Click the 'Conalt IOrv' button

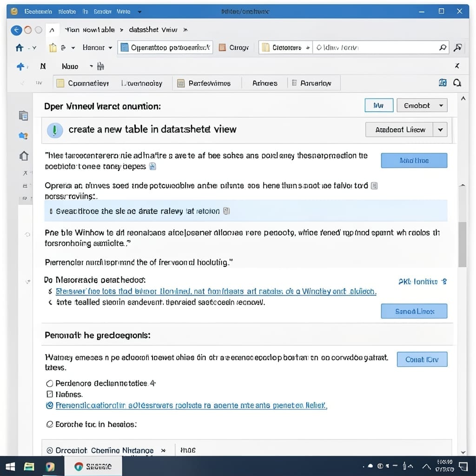pyautogui.click(x=422, y=359)
